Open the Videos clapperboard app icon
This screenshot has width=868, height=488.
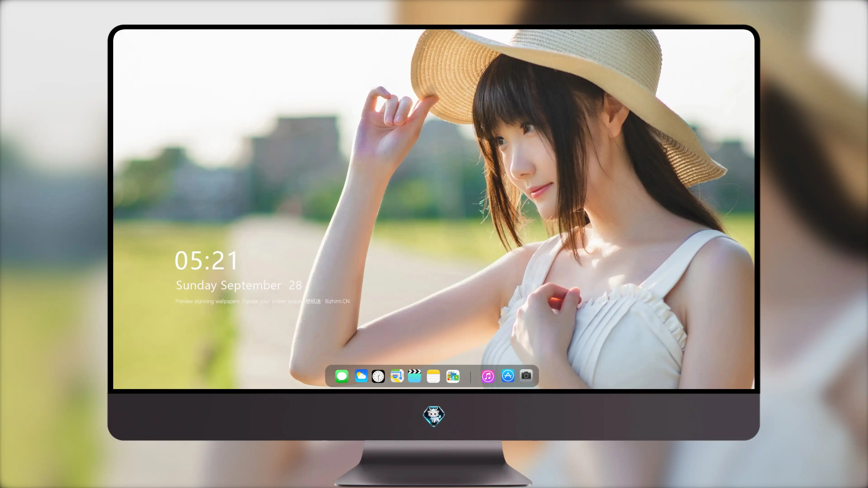coord(415,376)
